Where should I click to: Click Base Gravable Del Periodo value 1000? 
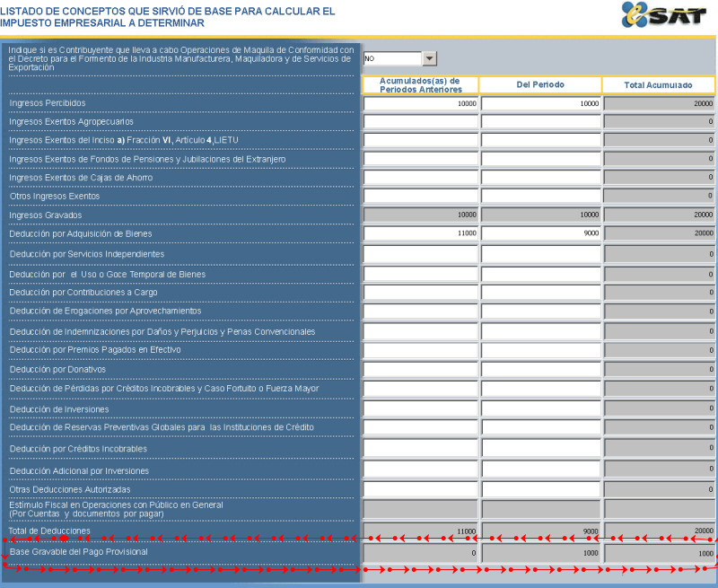coord(541,553)
